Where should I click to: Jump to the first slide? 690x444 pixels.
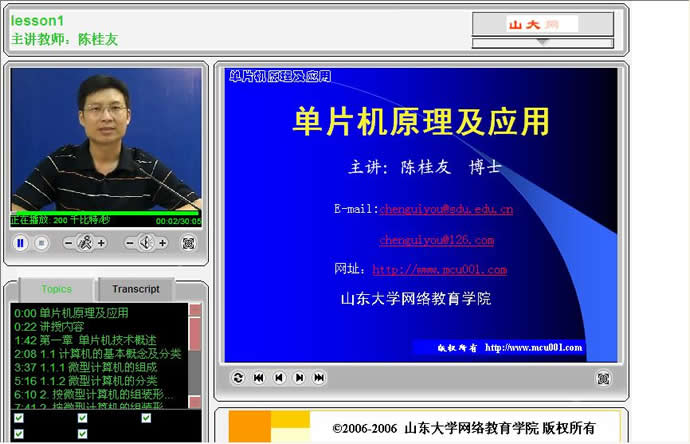[x=259, y=378]
